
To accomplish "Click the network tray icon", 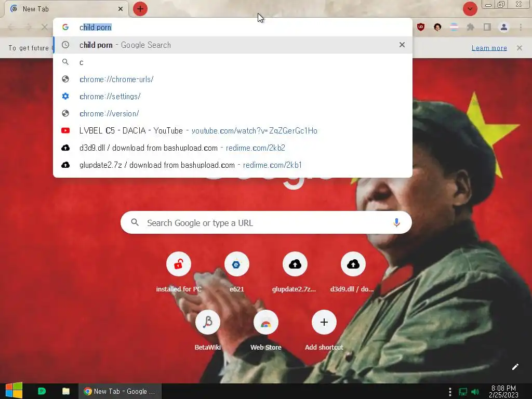I will tap(463, 392).
